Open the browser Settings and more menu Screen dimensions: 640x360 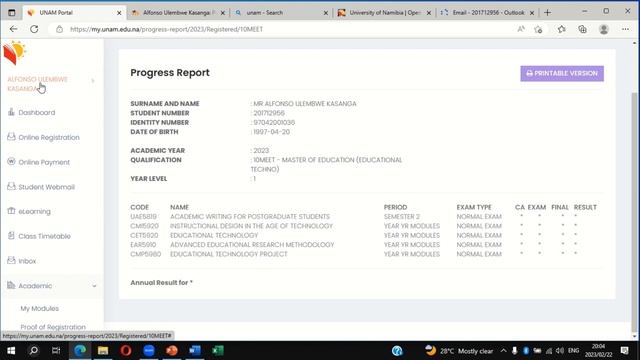pos(625,29)
